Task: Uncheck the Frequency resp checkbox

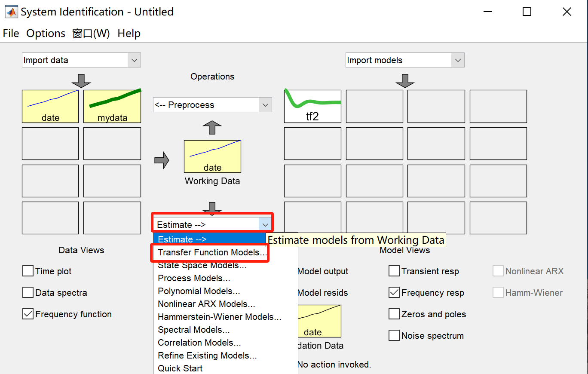Action: pyautogui.click(x=394, y=293)
